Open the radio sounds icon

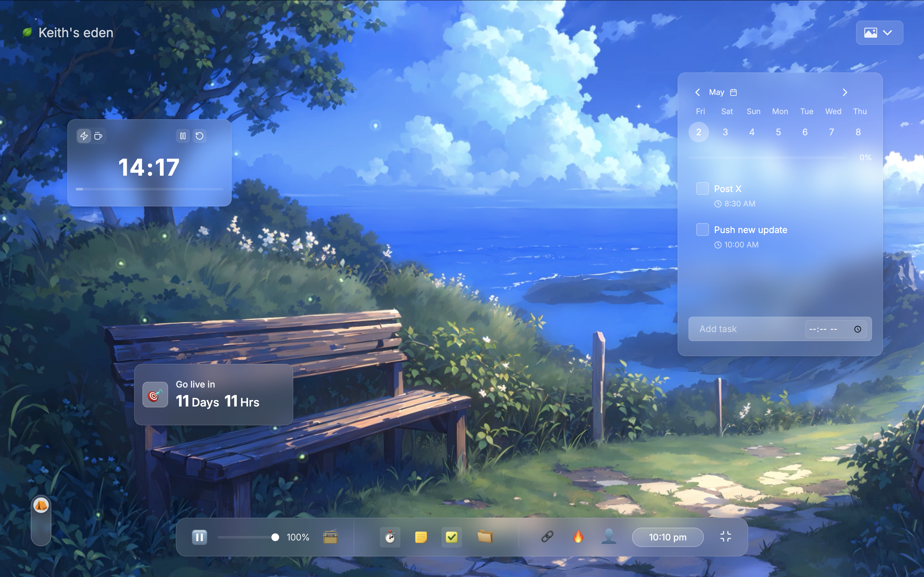[330, 537]
